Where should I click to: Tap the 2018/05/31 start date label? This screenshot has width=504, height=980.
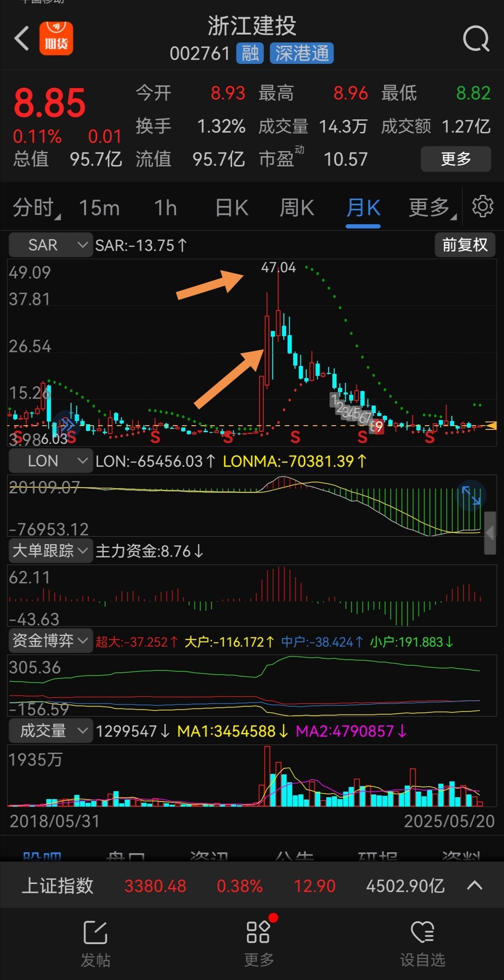click(x=55, y=821)
